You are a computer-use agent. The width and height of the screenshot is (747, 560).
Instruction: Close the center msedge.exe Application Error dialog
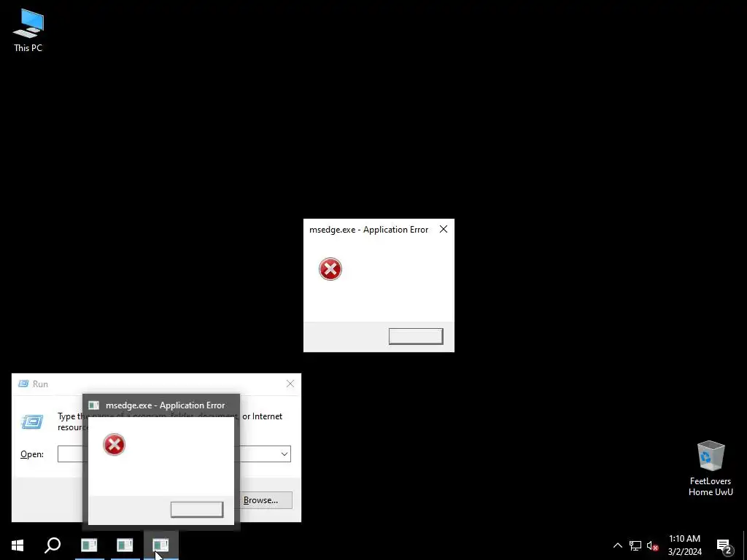coord(444,230)
